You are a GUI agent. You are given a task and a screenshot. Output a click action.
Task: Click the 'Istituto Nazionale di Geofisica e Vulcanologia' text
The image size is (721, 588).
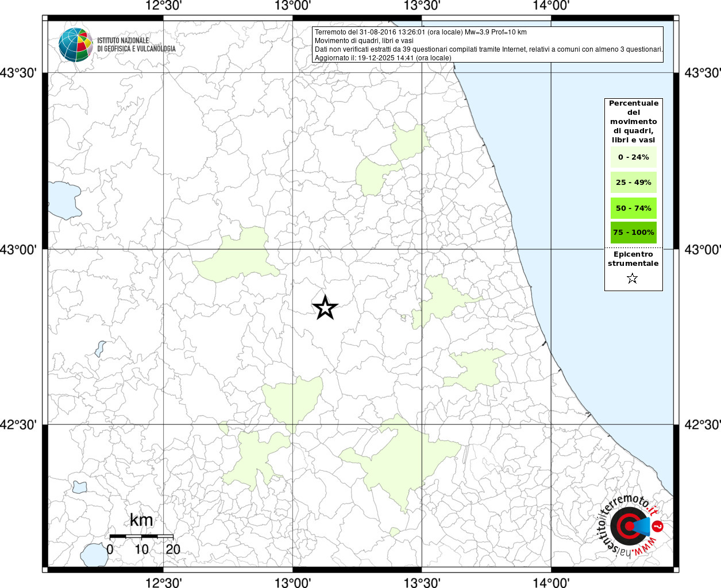[x=136, y=45]
